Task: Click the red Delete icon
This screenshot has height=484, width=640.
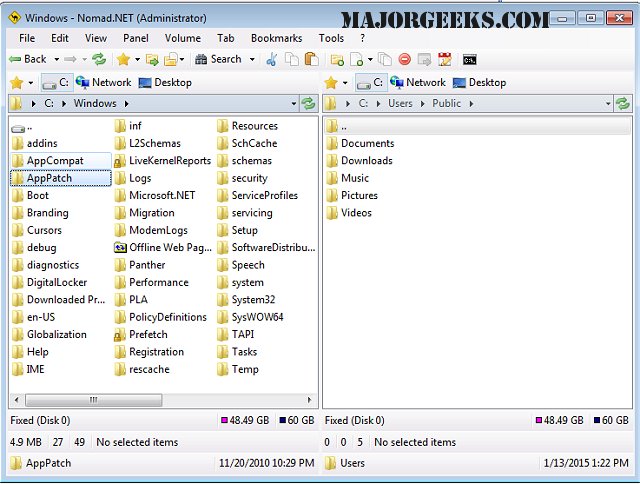Action: [404, 60]
